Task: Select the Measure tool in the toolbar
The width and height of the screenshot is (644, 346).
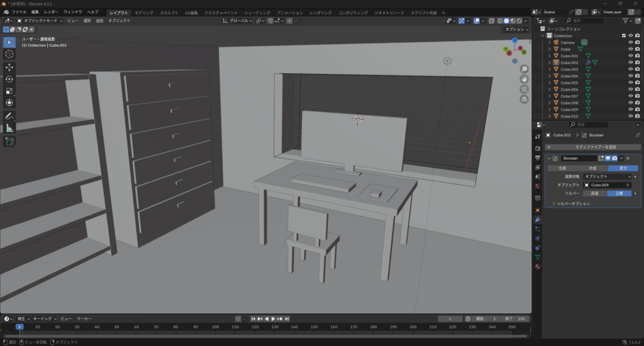Action: tap(9, 128)
